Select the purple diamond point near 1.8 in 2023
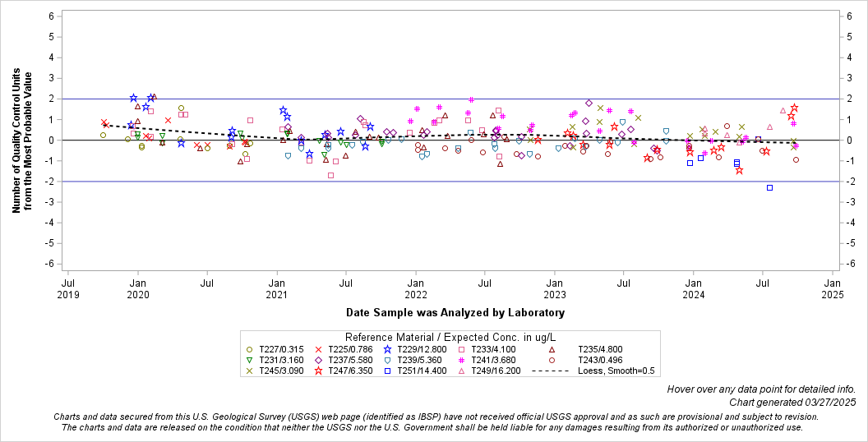The image size is (868, 442). pyautogui.click(x=589, y=103)
